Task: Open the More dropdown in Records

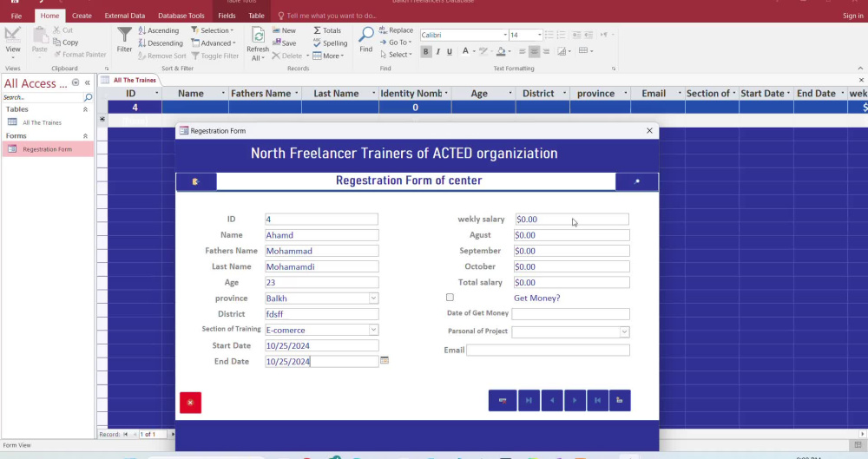Action: coord(328,56)
